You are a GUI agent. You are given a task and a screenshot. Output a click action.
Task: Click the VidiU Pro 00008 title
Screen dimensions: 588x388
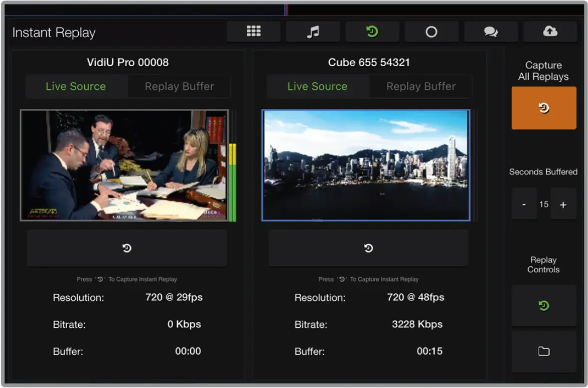127,62
